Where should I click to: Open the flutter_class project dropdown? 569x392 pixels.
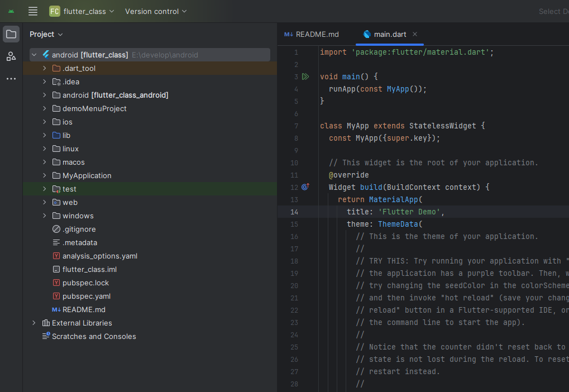tap(89, 11)
